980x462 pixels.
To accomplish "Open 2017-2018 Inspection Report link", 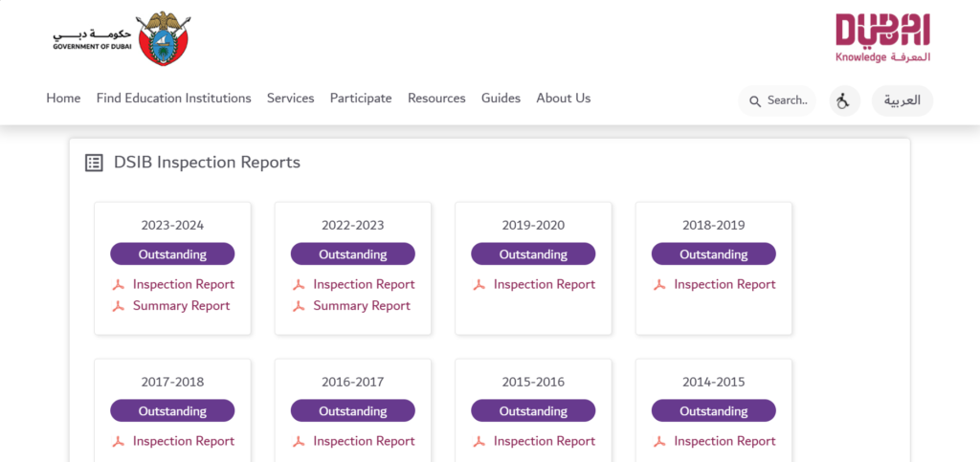I will 183,441.
